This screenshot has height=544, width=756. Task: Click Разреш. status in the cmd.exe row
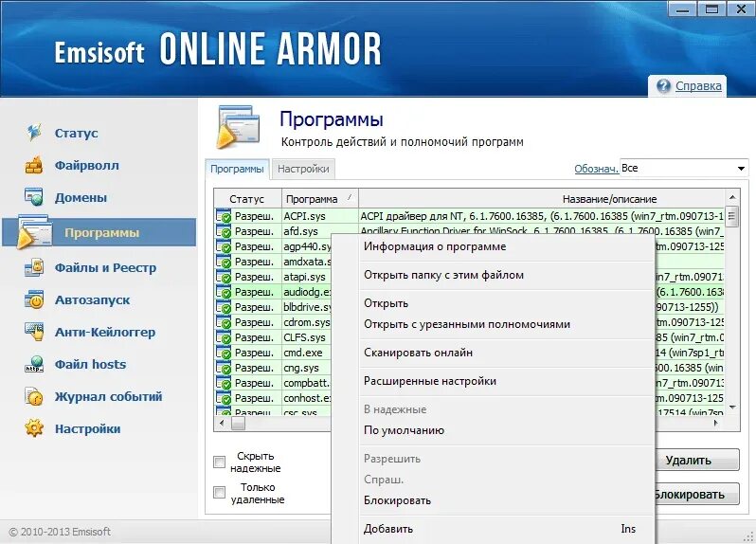coord(254,353)
